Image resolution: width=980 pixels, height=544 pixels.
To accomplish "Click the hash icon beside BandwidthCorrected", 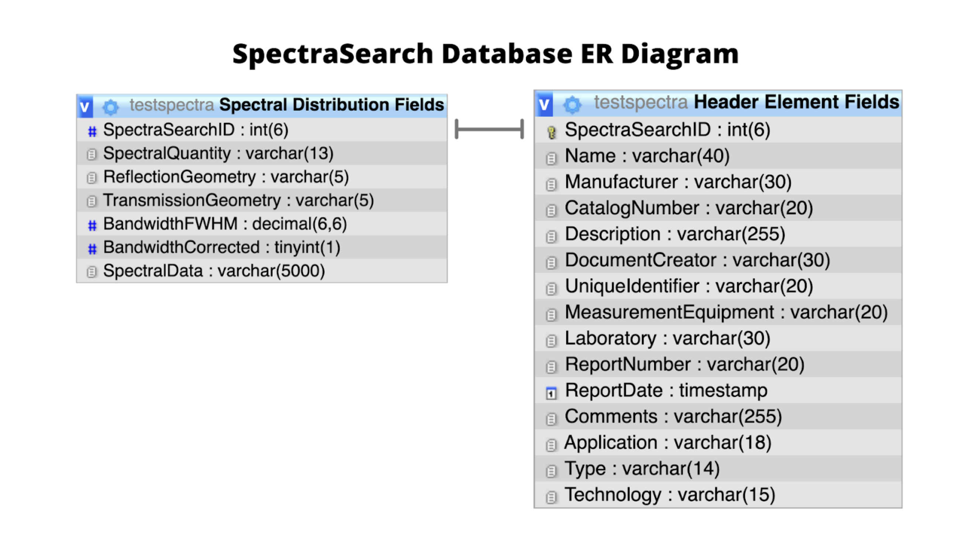I will click(92, 249).
